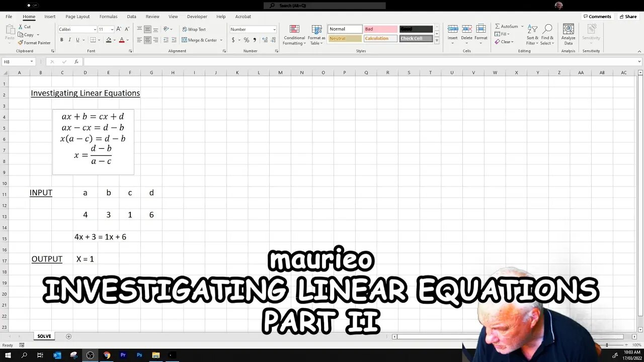644x362 pixels.
Task: Open the Clear menu in Editing
Action: [x=504, y=42]
